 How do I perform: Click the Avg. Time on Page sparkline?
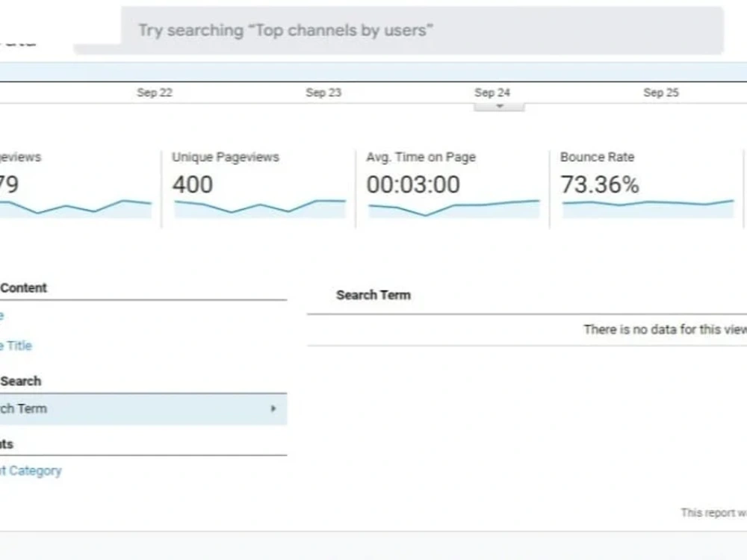pos(454,208)
